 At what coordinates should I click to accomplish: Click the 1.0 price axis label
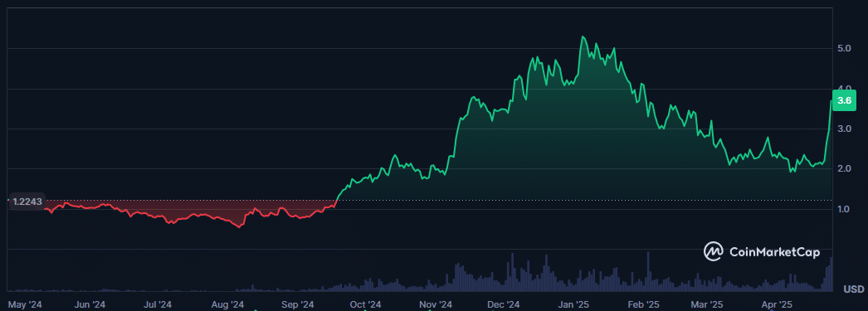pyautogui.click(x=844, y=209)
